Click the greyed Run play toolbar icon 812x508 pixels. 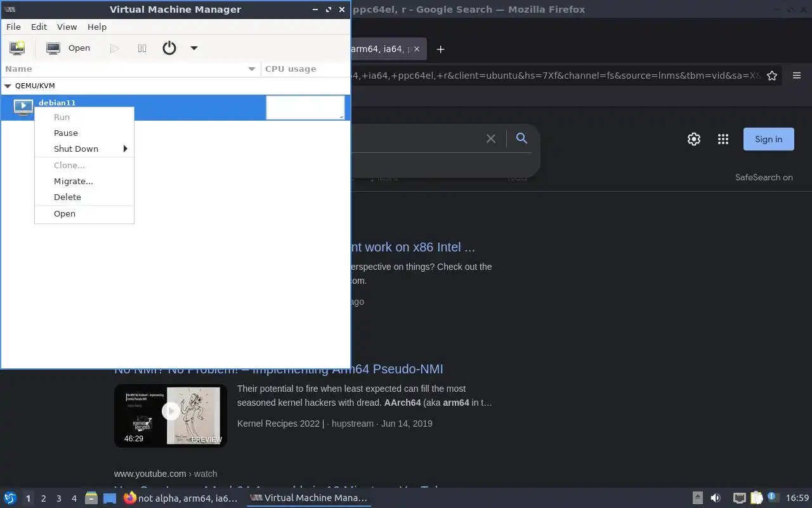point(114,48)
